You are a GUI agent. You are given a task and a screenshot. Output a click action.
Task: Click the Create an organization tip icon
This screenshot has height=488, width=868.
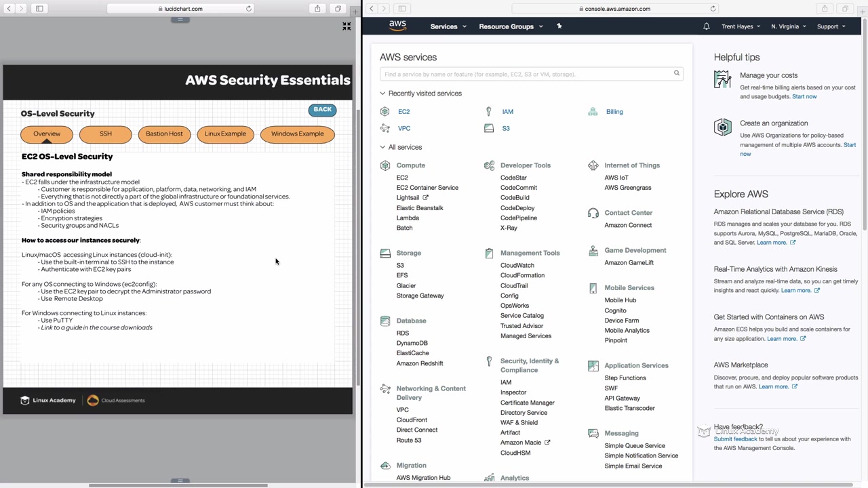[x=723, y=127]
